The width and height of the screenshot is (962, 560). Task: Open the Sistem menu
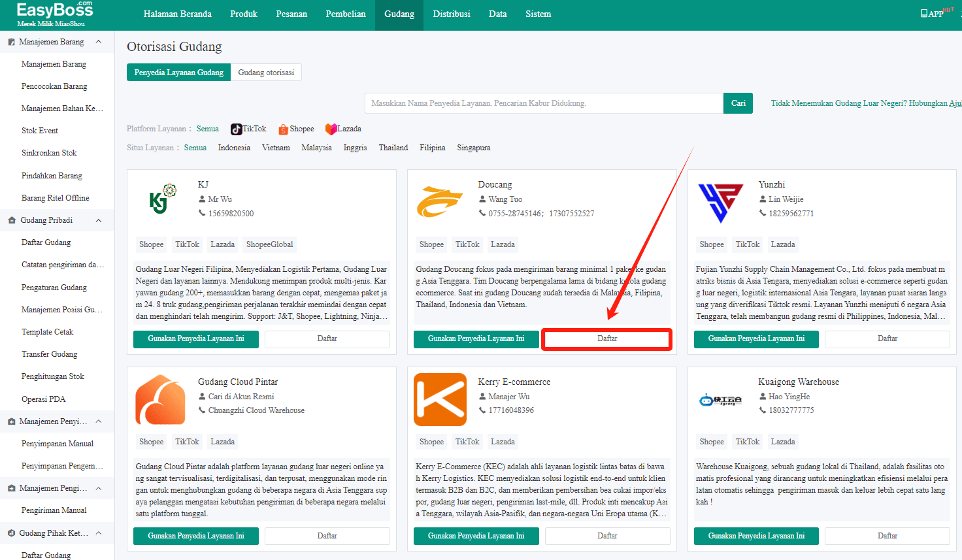coord(539,14)
